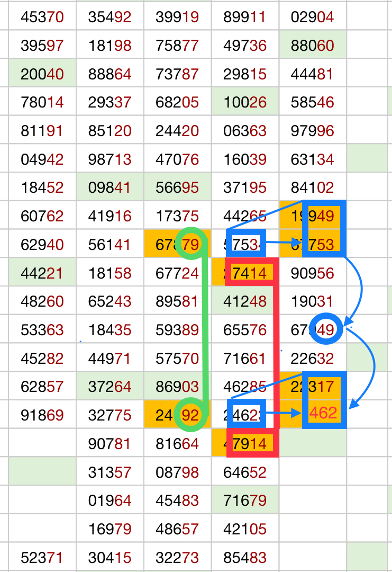Click the cell with value 84102
Screen dimensions: 392x572
click(312, 187)
